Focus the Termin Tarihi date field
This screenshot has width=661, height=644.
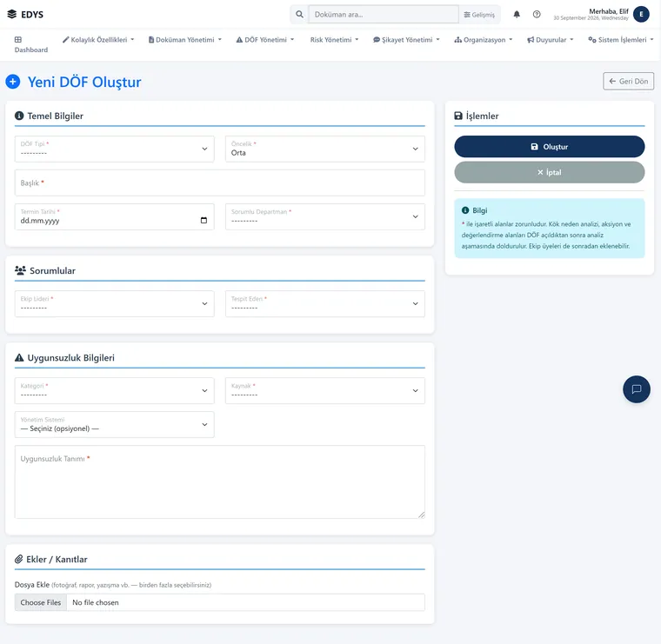114,216
